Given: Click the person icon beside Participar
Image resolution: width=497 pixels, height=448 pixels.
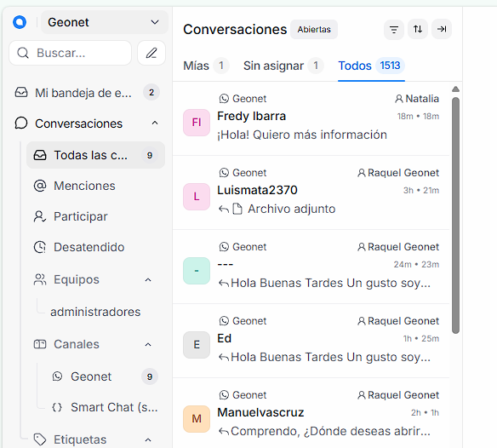Looking at the screenshot, I should pyautogui.click(x=40, y=216).
